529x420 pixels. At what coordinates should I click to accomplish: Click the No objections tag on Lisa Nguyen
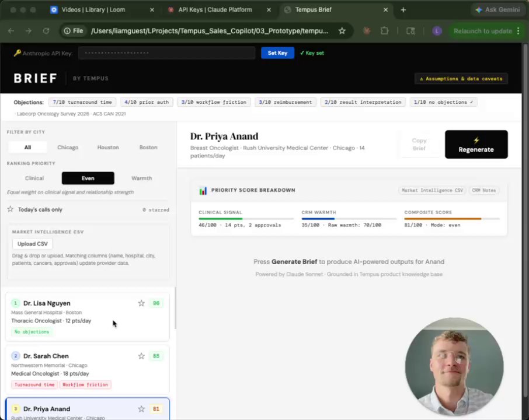[32, 332]
